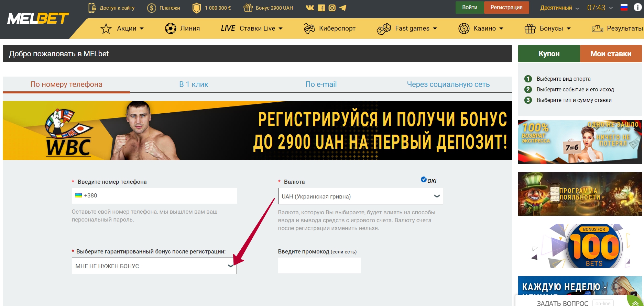Expand the Бонусы menu
The image size is (644, 306).
tap(569, 29)
